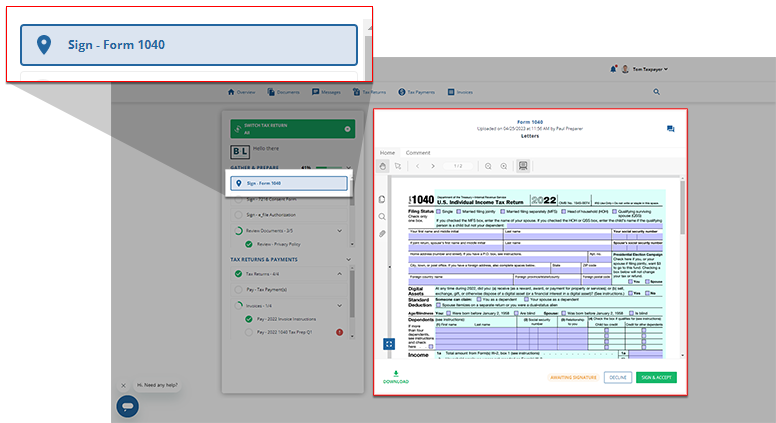Viewport: 776px width, 423px height.
Task: Toggle the viewer presentation mode icon
Action: pos(523,166)
